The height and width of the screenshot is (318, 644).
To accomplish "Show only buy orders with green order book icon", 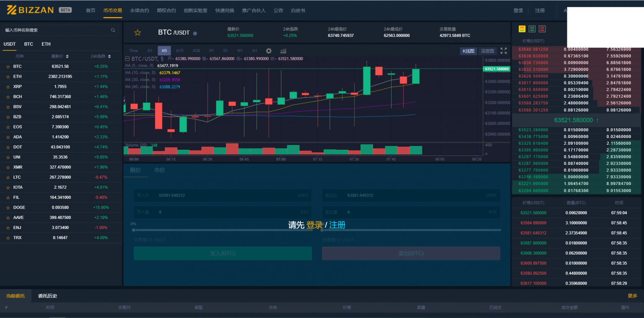I will (532, 29).
